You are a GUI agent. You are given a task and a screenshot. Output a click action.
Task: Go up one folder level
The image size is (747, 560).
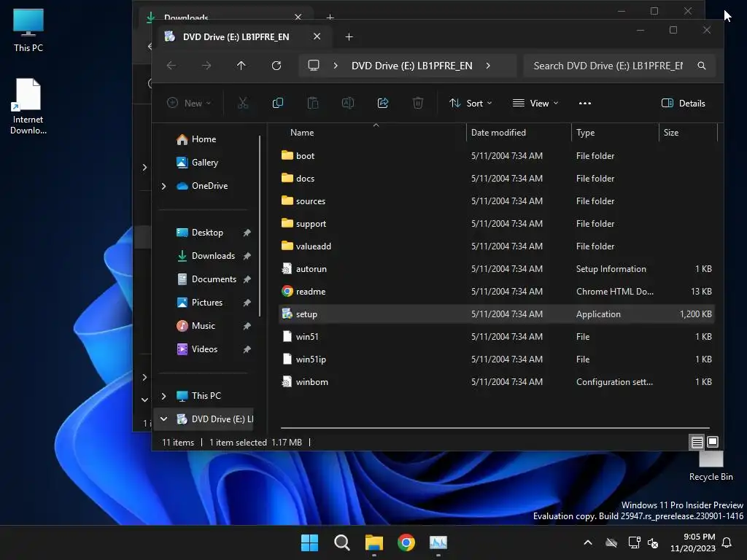click(241, 66)
